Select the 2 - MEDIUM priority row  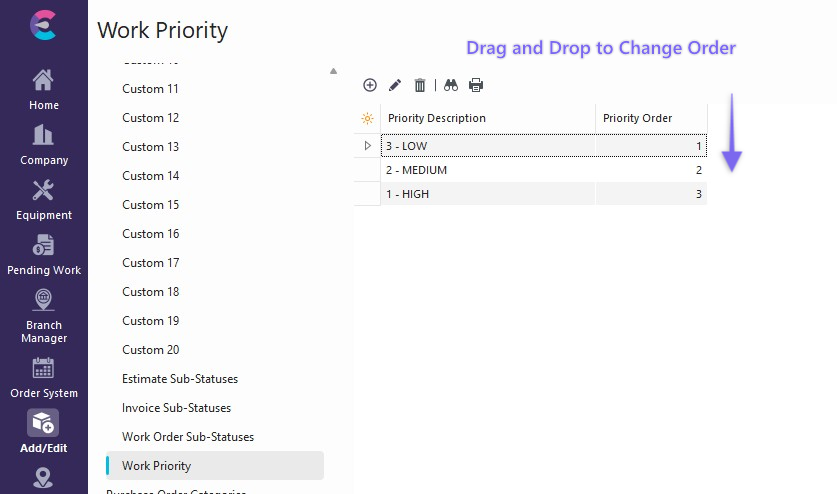(488, 170)
